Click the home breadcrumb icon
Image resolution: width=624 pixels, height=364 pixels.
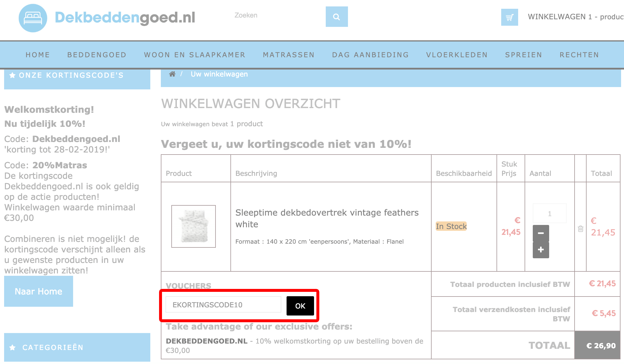(172, 74)
